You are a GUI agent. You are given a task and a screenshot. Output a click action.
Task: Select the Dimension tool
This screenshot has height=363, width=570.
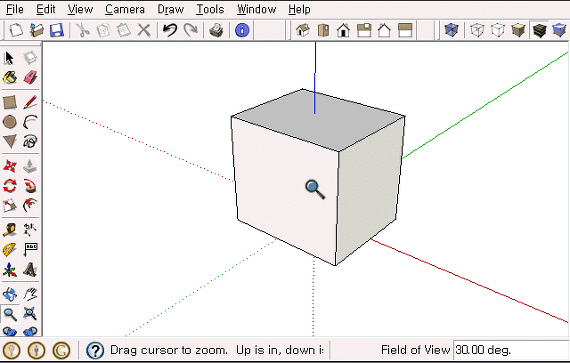[x=30, y=230]
